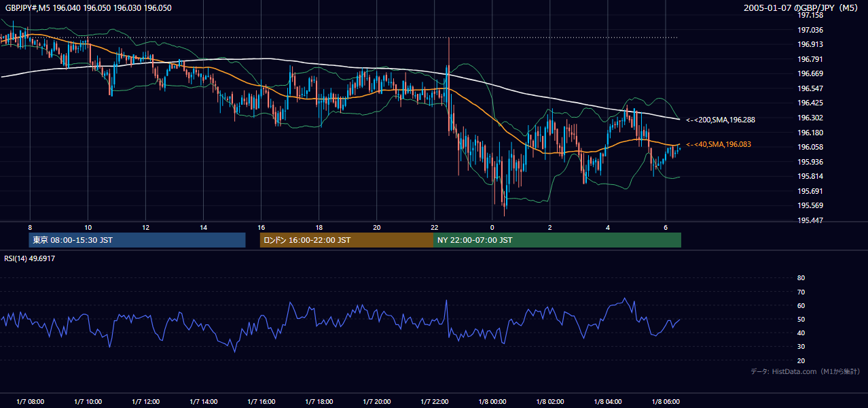Click bottom time label 1/7 14:00

point(204,401)
